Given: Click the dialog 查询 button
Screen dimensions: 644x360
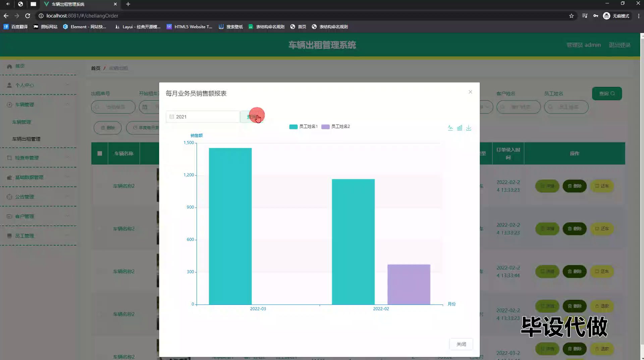Looking at the screenshot, I should (x=252, y=117).
